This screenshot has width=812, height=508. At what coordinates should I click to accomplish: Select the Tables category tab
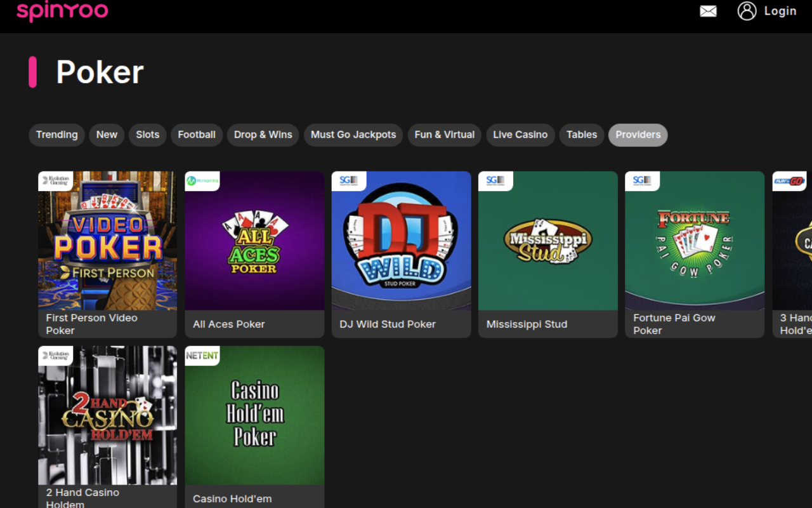(x=582, y=135)
